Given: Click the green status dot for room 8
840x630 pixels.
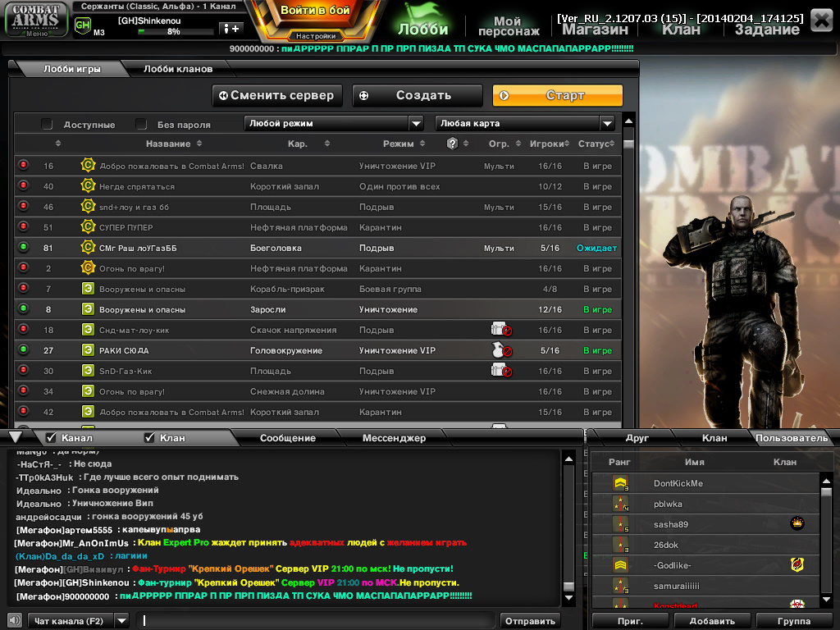Looking at the screenshot, I should (23, 308).
